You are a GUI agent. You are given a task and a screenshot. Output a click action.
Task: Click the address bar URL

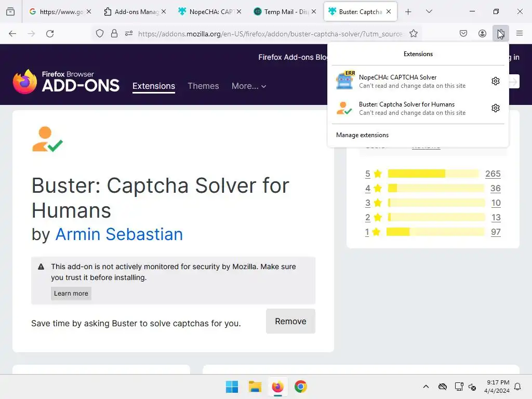coord(270,34)
